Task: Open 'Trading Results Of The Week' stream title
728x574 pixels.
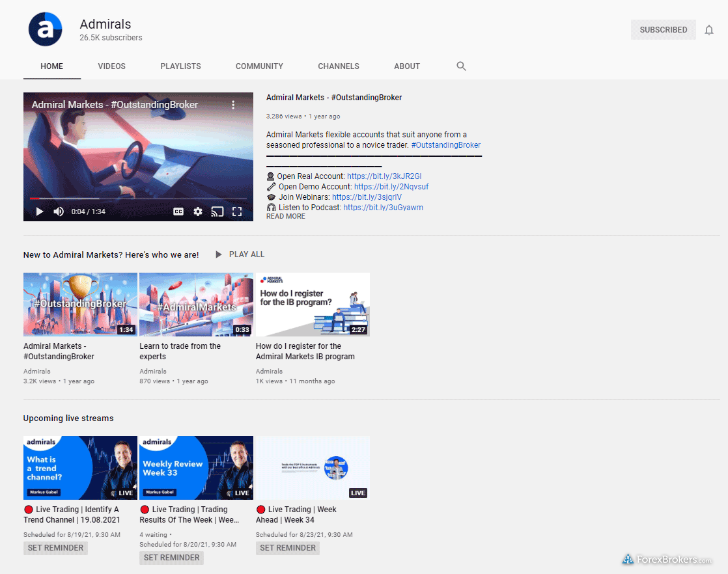Action: (x=189, y=515)
